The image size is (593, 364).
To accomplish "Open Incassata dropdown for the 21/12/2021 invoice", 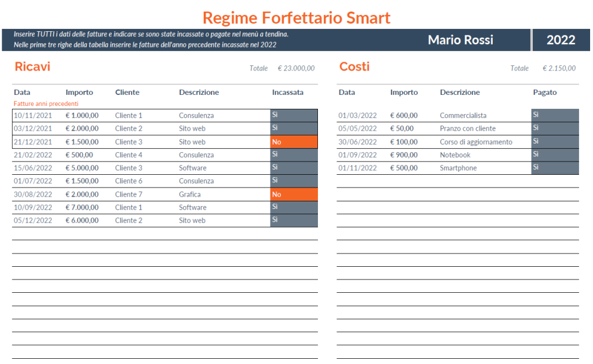I will (294, 142).
